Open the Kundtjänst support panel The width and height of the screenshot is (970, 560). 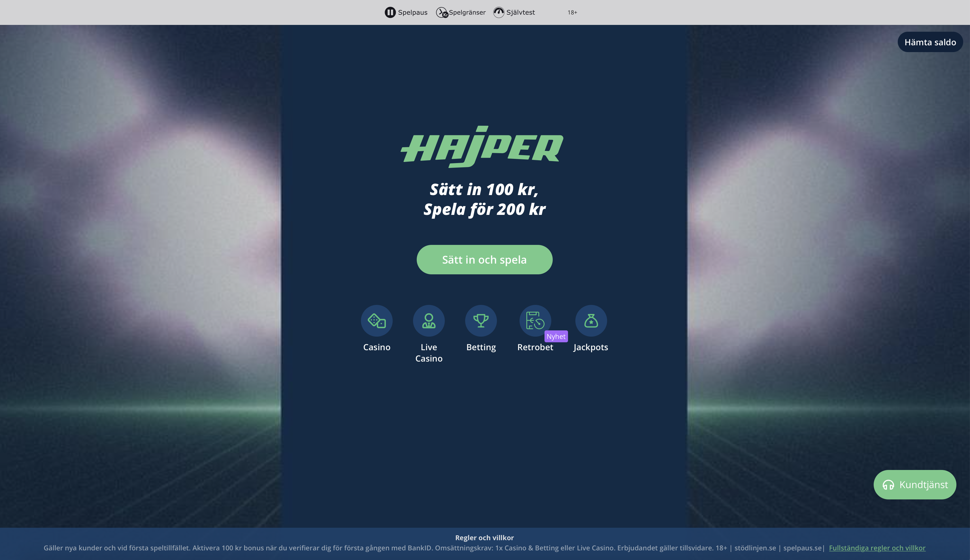915,484
